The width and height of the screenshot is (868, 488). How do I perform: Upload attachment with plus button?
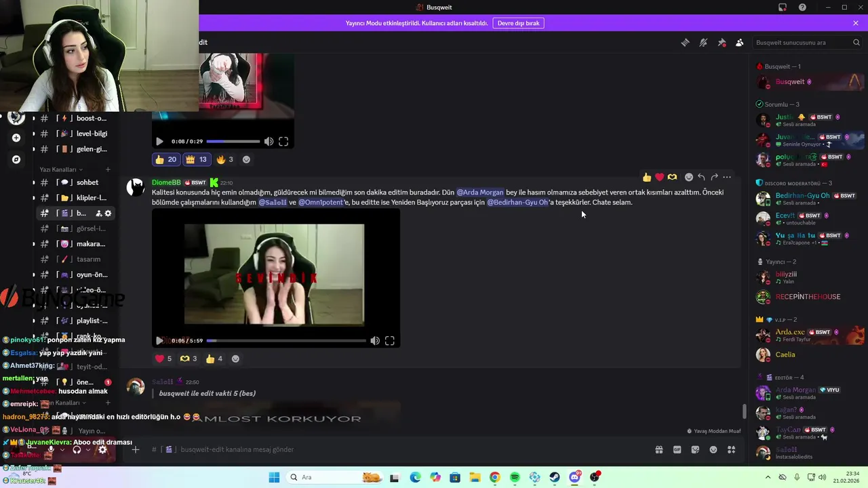pyautogui.click(x=136, y=449)
